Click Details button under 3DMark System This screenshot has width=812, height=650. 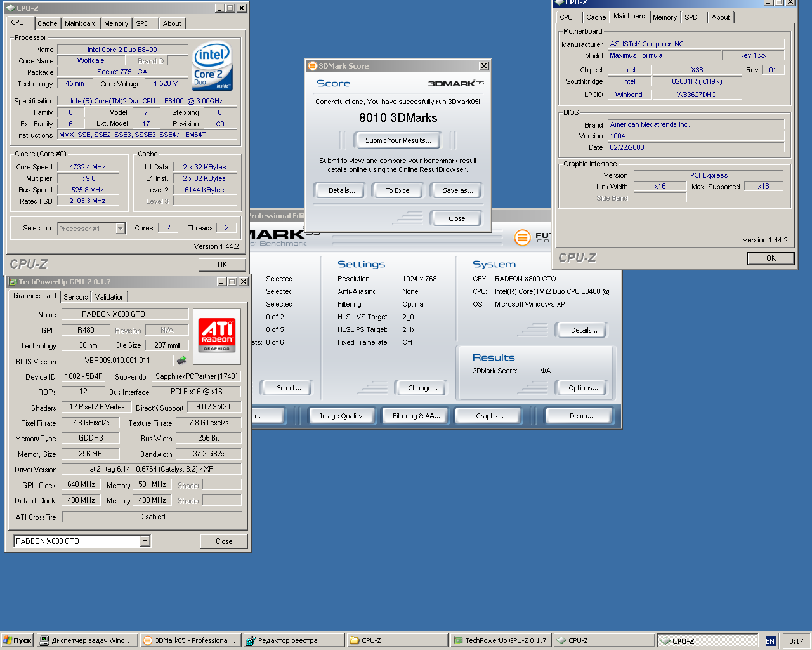584,330
